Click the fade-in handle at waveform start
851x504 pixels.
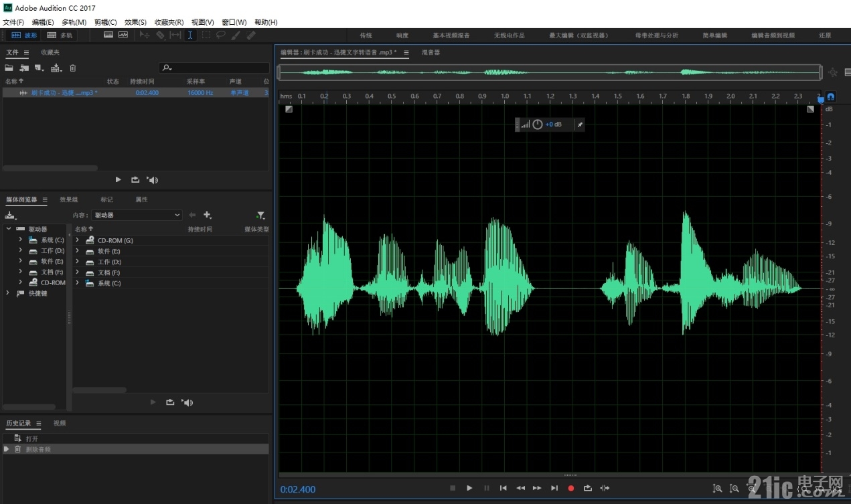click(289, 109)
